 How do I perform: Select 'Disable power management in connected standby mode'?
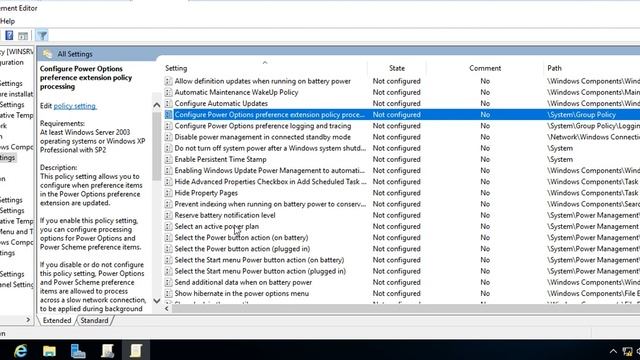(262, 137)
